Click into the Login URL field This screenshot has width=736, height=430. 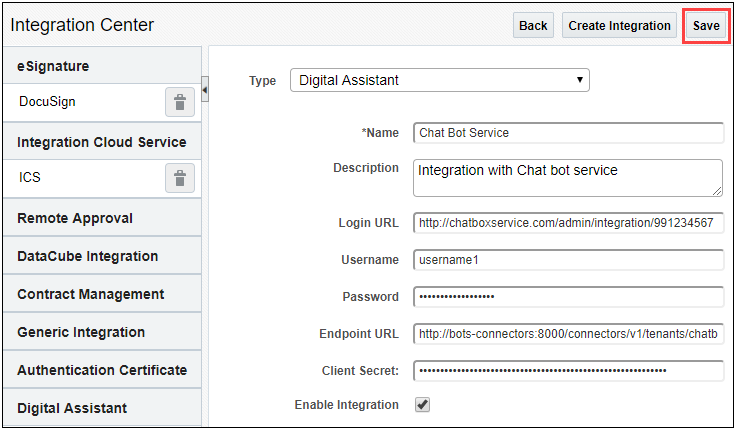(568, 223)
